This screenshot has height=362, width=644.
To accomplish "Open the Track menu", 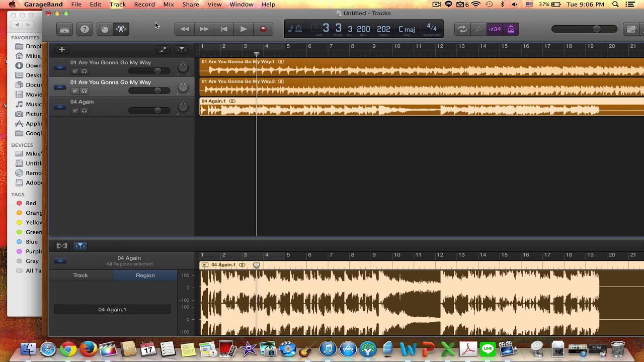I will tap(118, 5).
